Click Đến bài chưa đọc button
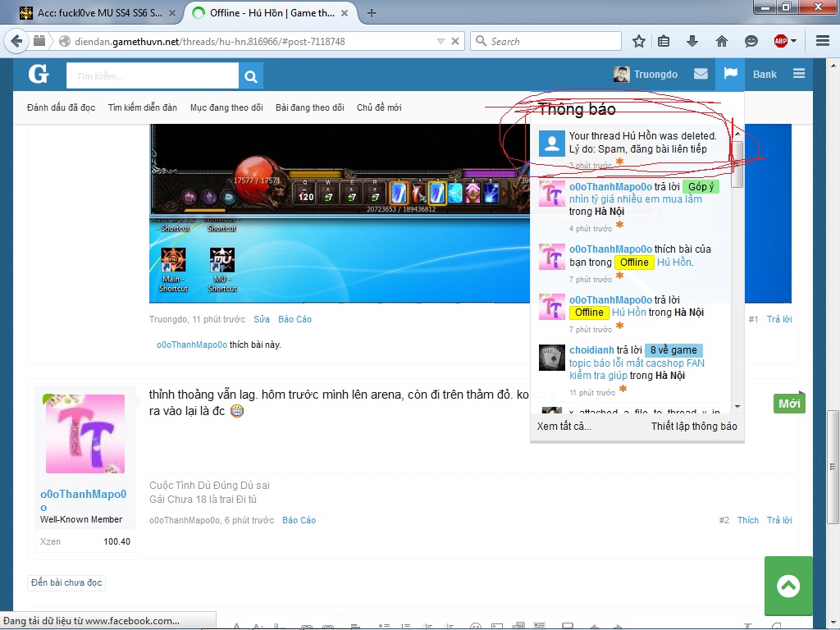 point(66,582)
